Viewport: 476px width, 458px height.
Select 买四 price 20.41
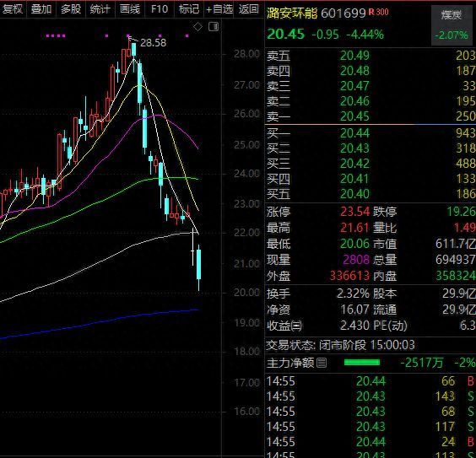coord(354,179)
